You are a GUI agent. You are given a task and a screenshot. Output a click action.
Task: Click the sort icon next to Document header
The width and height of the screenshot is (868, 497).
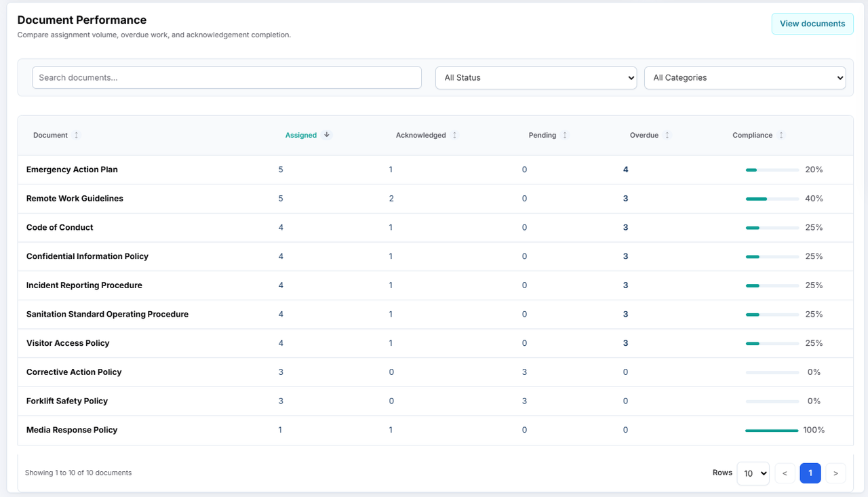pos(76,135)
